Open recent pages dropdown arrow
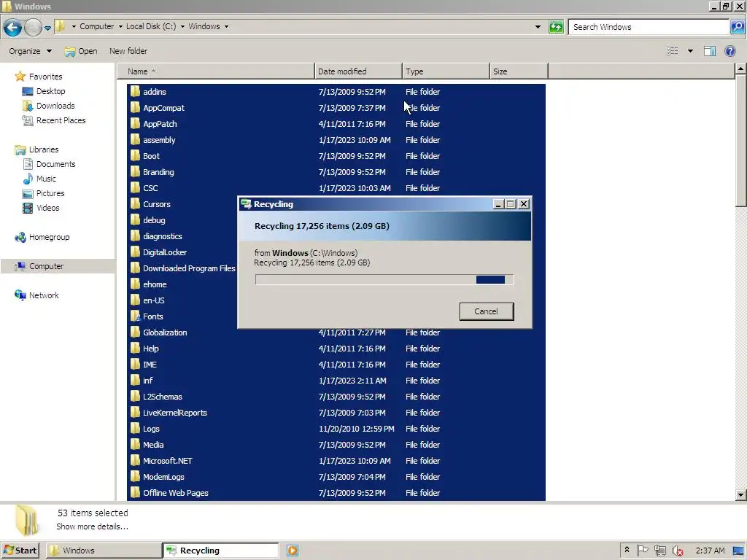The image size is (747, 560). (x=47, y=28)
